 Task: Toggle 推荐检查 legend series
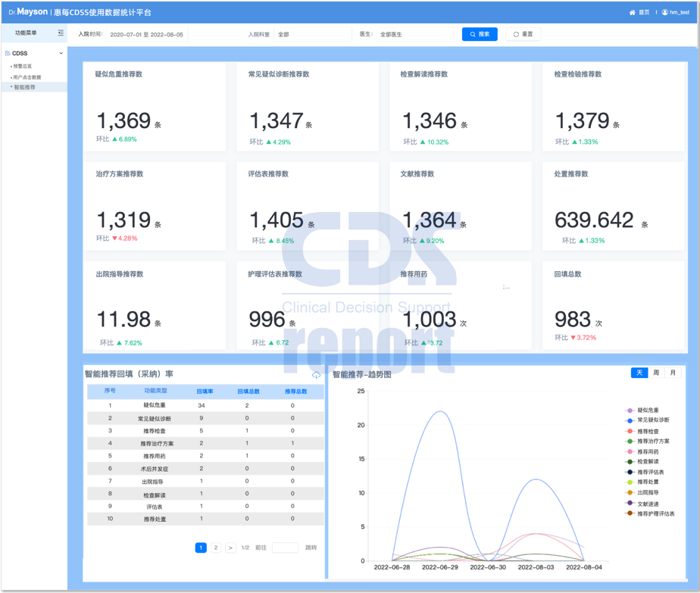click(642, 431)
